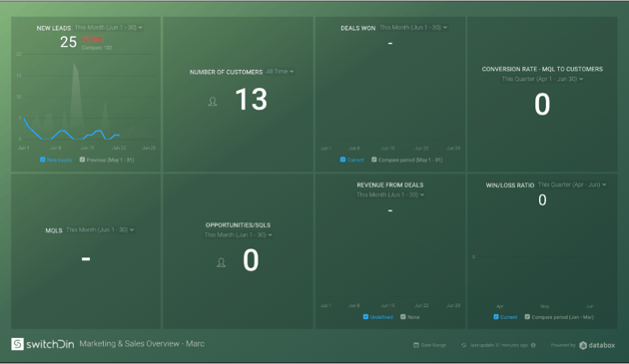Click the refresh icon beside last update
Image resolution: width=629 pixels, height=364 pixels.
(x=463, y=345)
